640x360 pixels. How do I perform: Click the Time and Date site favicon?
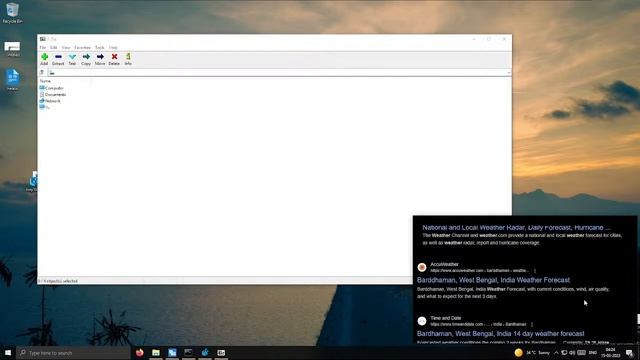pyautogui.click(x=422, y=321)
